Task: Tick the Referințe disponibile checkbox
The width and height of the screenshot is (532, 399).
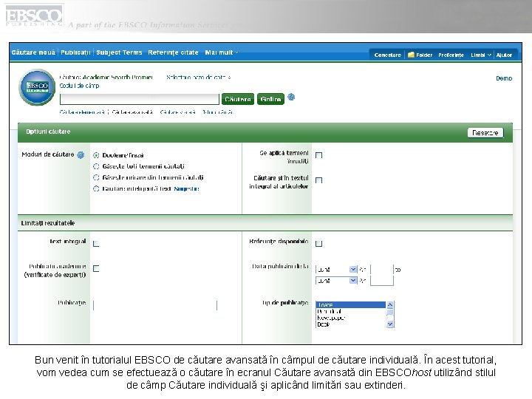Action: coord(318,244)
